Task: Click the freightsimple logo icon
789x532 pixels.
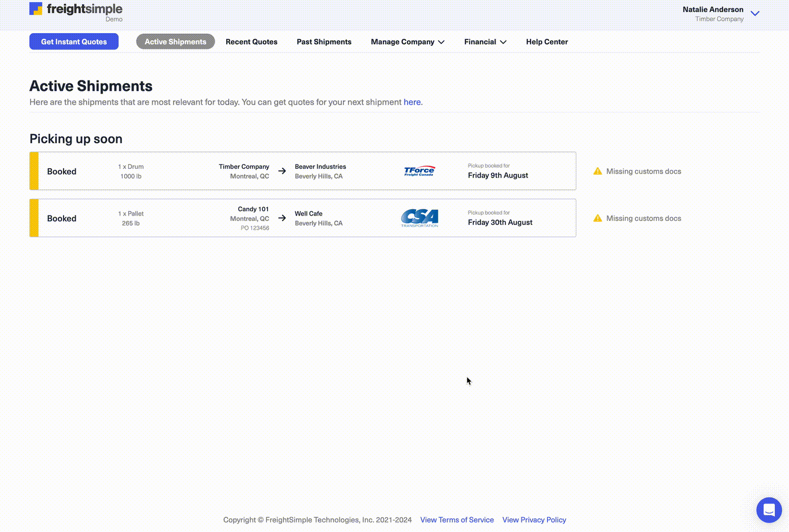Action: point(36,9)
